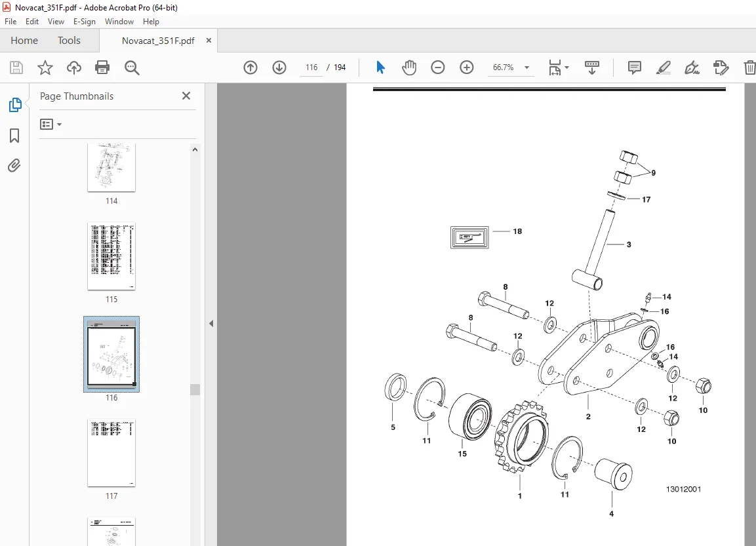Click the Delete trash icon
This screenshot has width=756, height=546.
click(x=749, y=68)
